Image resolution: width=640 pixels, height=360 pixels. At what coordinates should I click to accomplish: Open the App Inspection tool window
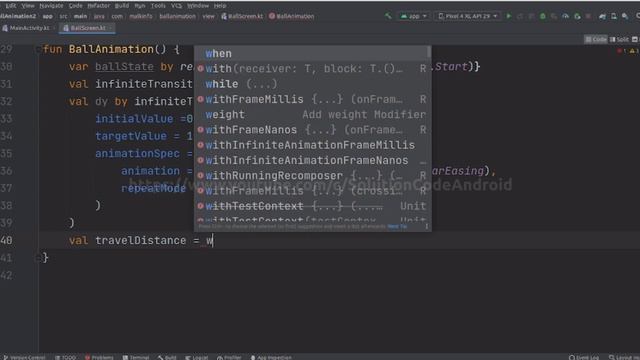pos(271,357)
